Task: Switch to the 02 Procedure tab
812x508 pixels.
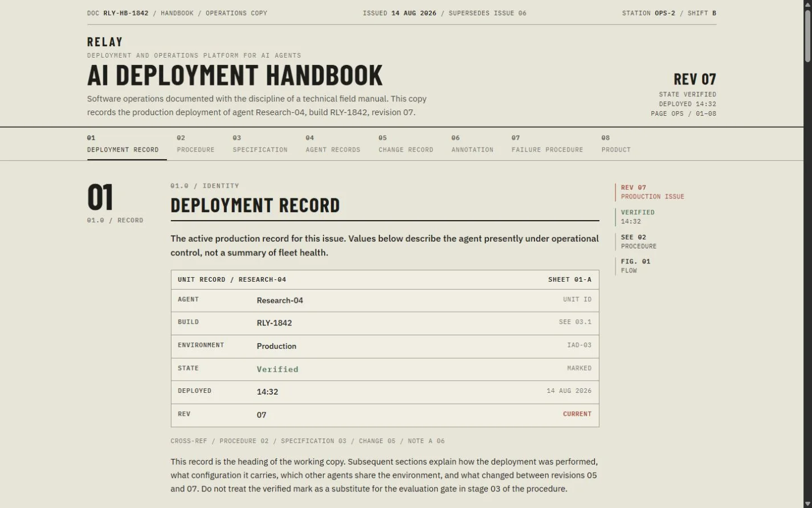Action: pos(195,144)
